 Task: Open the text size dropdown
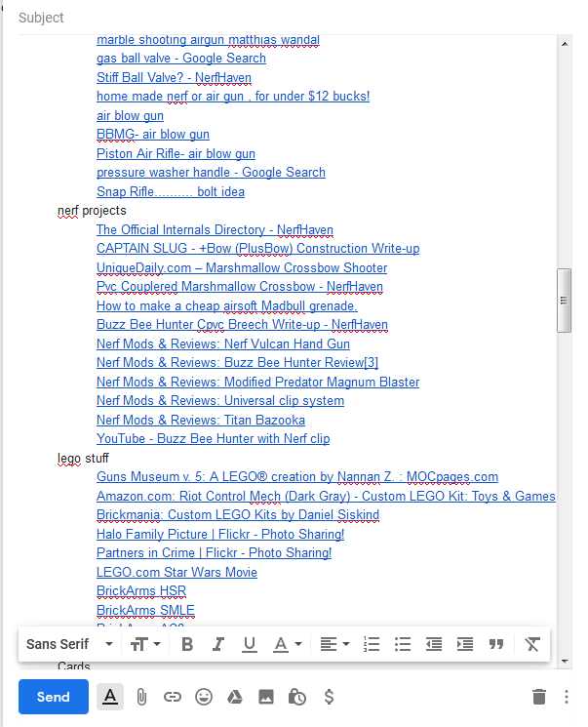coord(144,644)
